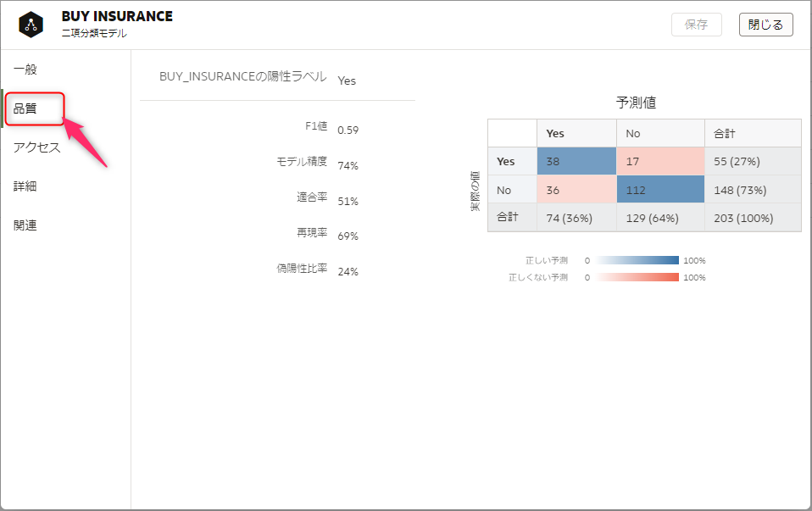Click the red 正しくない予測 gradient bar
This screenshot has height=511, width=812.
point(637,277)
